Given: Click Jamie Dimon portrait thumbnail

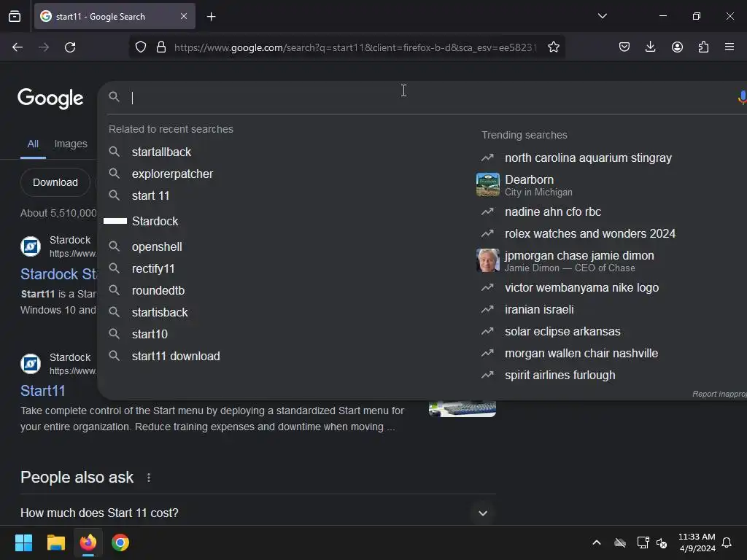Looking at the screenshot, I should 488,260.
